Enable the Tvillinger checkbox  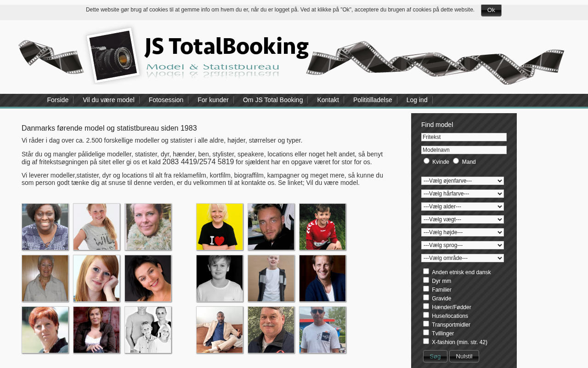[426, 332]
